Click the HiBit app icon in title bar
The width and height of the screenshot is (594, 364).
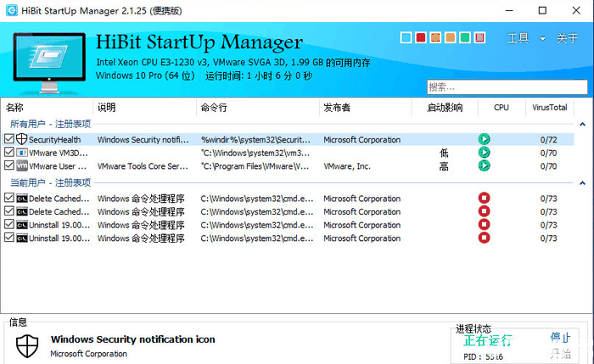coord(11,10)
